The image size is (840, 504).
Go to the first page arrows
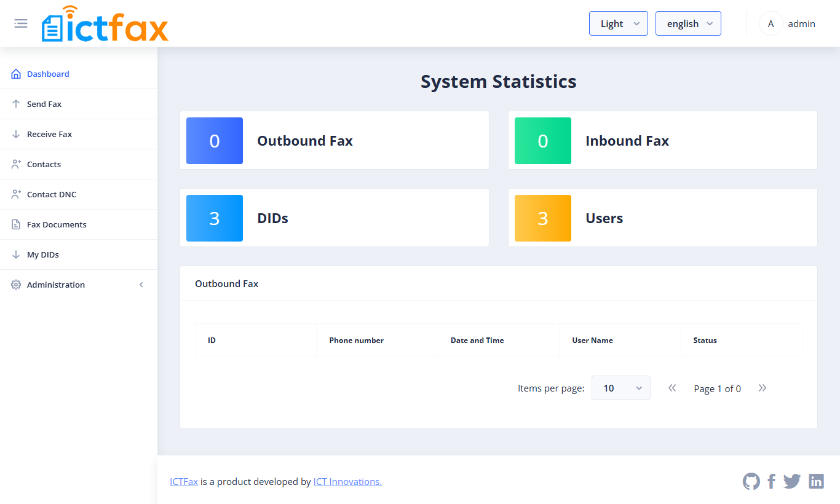click(672, 388)
